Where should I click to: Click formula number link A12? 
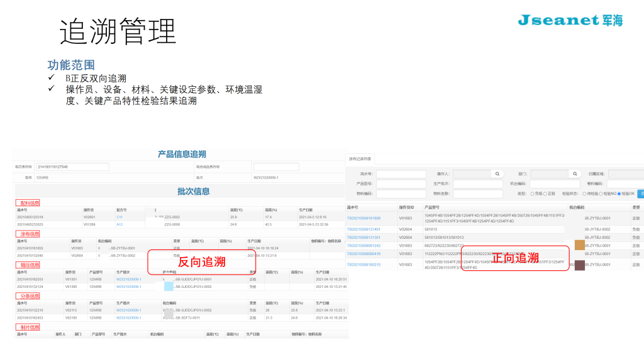pos(119,224)
